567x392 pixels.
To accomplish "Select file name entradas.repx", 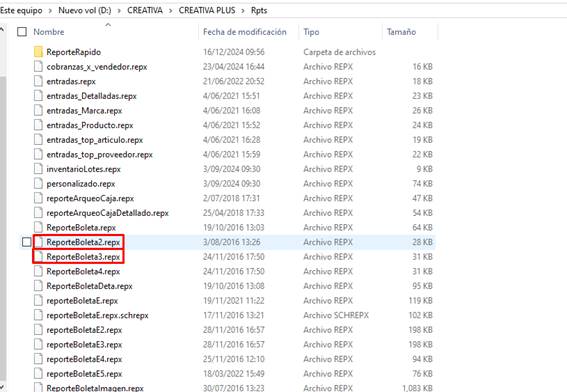I will tap(71, 81).
